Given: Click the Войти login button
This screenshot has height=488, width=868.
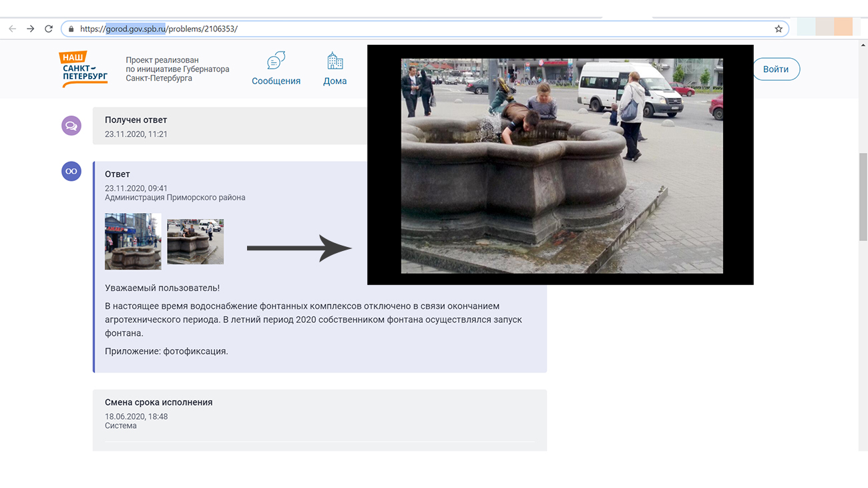Looking at the screenshot, I should click(776, 69).
